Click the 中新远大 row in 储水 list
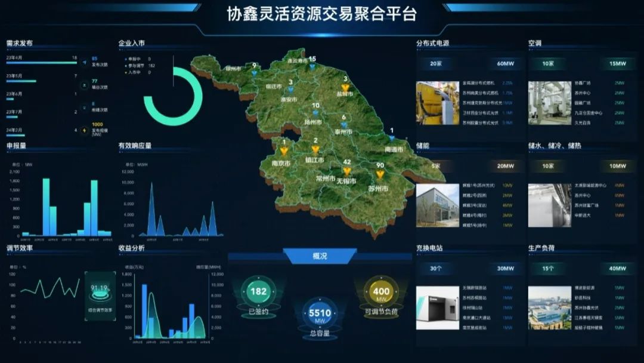The image size is (644, 363). [599, 216]
